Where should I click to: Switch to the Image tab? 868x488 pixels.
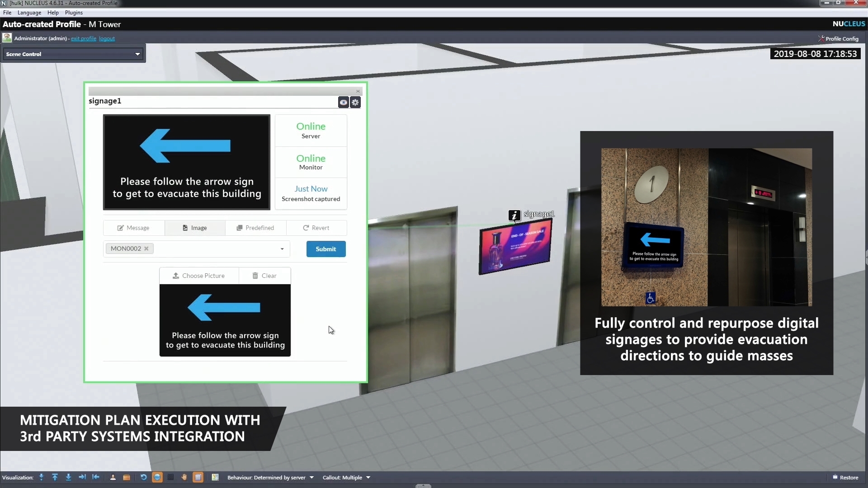tap(195, 228)
